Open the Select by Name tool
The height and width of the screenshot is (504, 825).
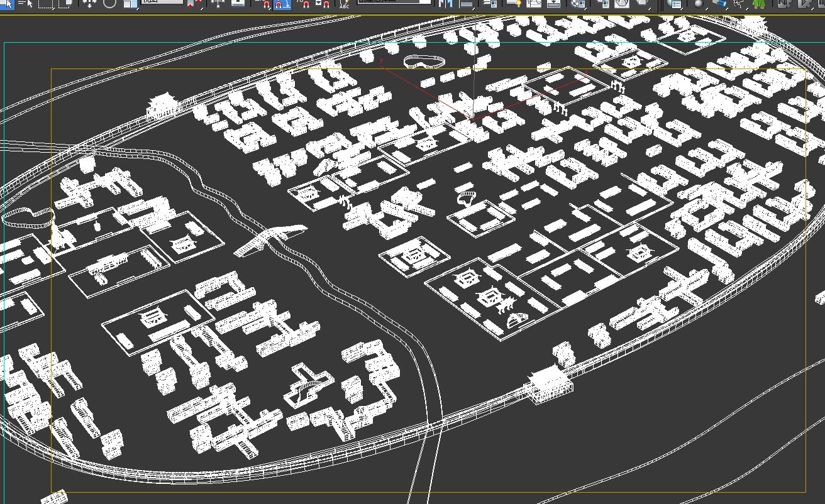pos(26,3)
